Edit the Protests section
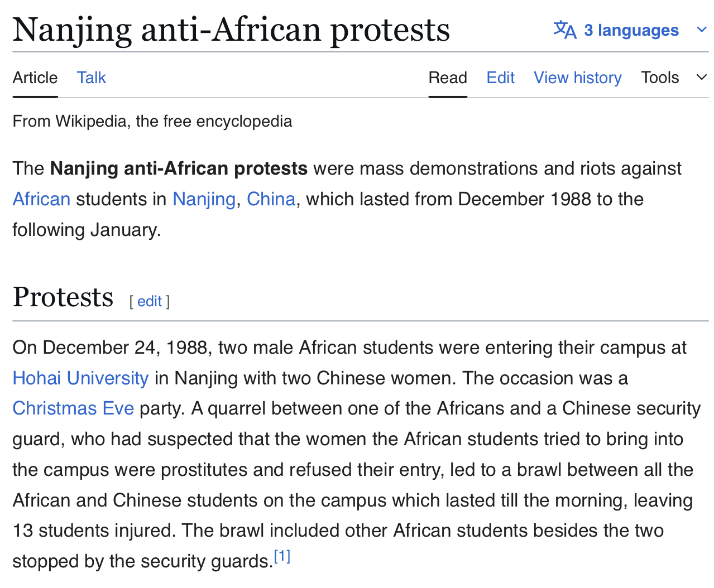This screenshot has height=588, width=714. (150, 301)
